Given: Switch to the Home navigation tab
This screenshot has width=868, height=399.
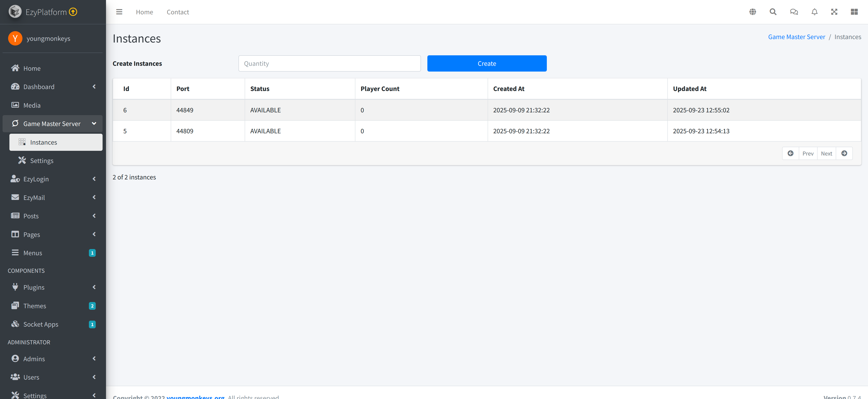Looking at the screenshot, I should (x=144, y=12).
